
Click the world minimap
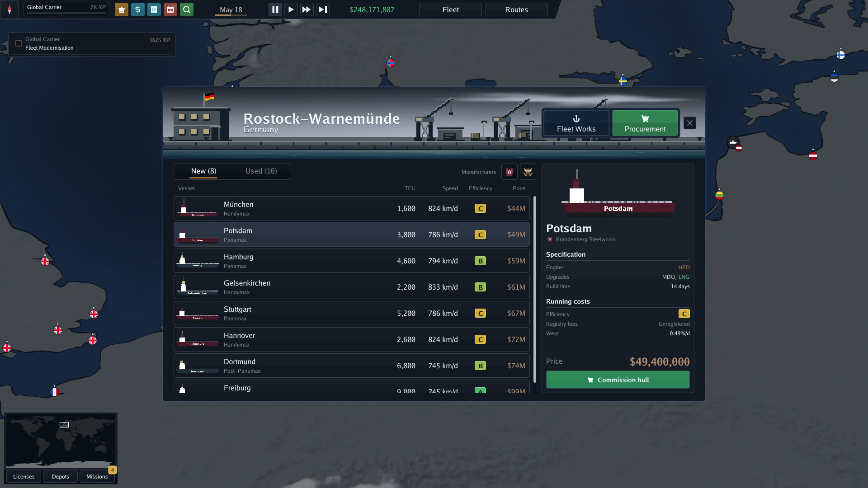click(60, 441)
